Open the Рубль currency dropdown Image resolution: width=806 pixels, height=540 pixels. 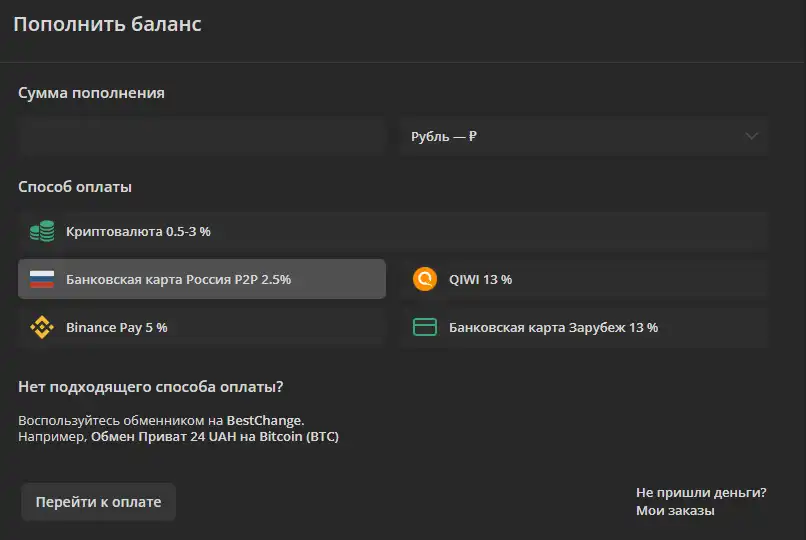584,136
